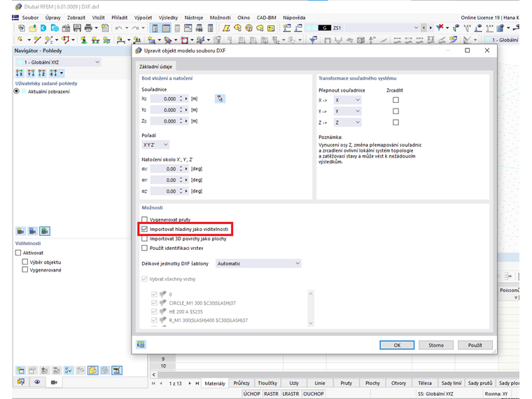
Task: Uncheck Importovat hladiny jako viditelnosti
Action: click(x=144, y=229)
